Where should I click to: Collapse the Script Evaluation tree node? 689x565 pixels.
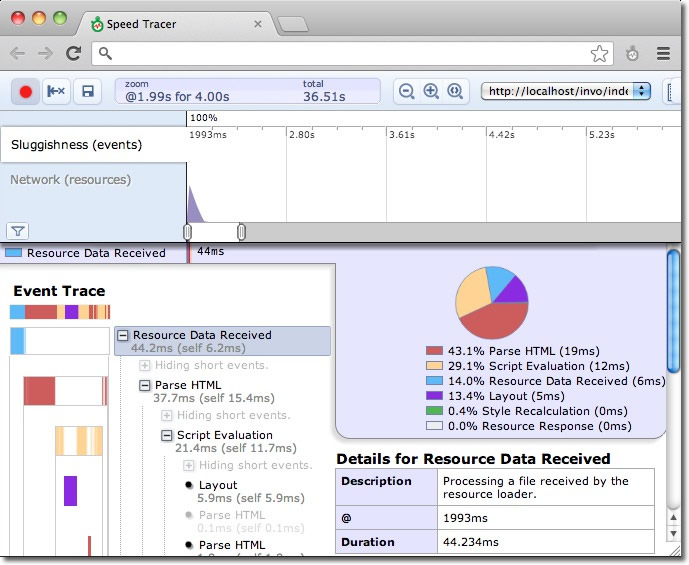tap(167, 435)
